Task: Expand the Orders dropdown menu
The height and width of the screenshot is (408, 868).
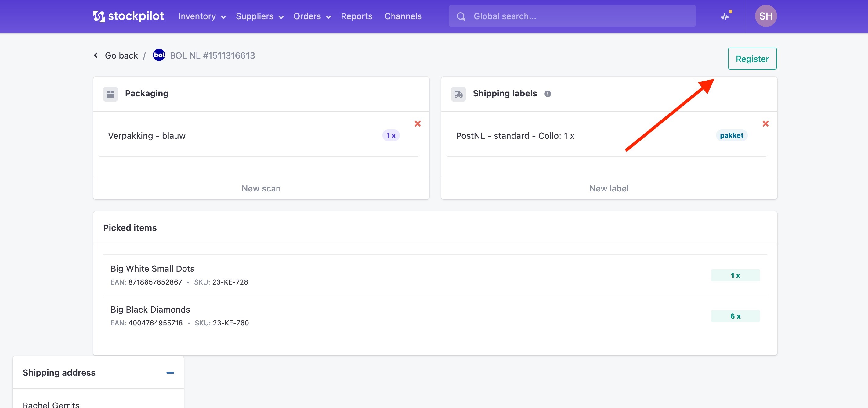Action: click(312, 16)
